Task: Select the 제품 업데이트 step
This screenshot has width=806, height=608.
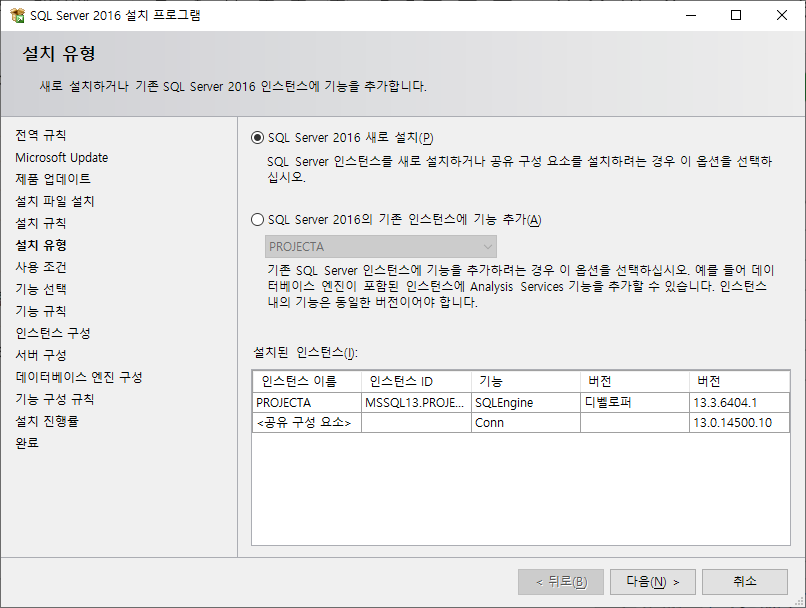Action: 53,179
